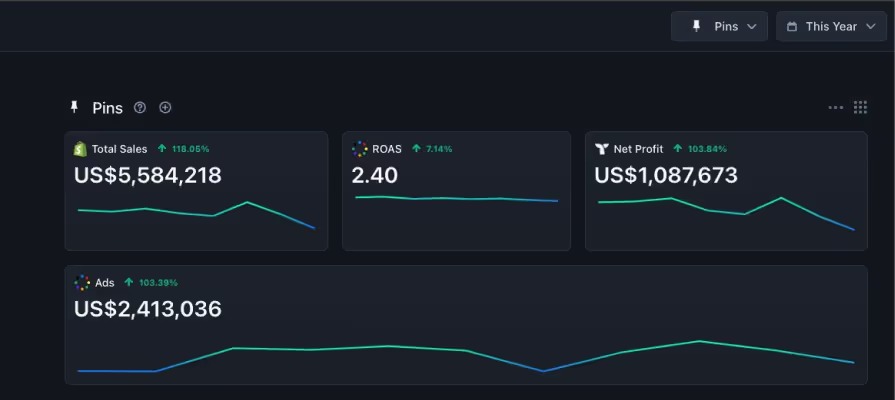
Task: Click the Ads US$2,413,036 amount
Action: [x=148, y=309]
